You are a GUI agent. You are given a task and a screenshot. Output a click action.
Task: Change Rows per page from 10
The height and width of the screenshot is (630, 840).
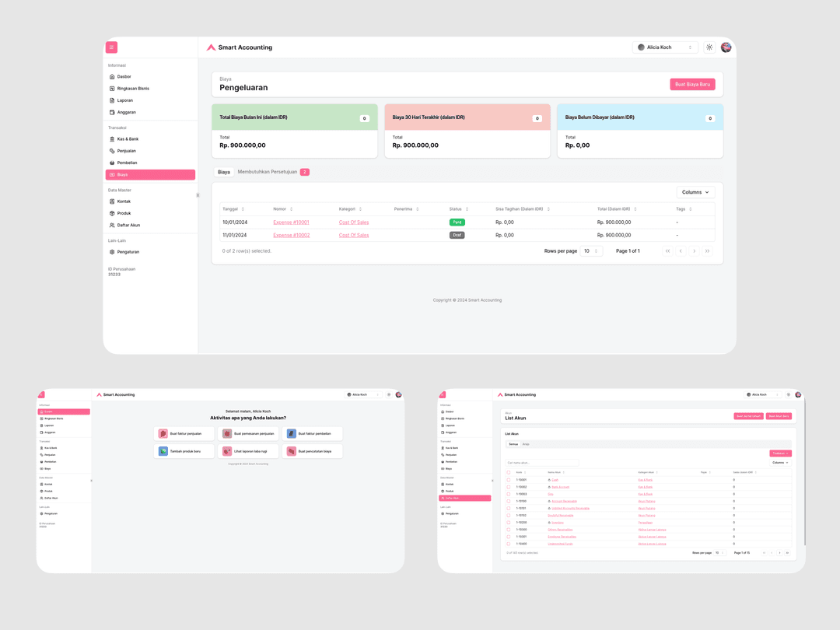pyautogui.click(x=590, y=250)
